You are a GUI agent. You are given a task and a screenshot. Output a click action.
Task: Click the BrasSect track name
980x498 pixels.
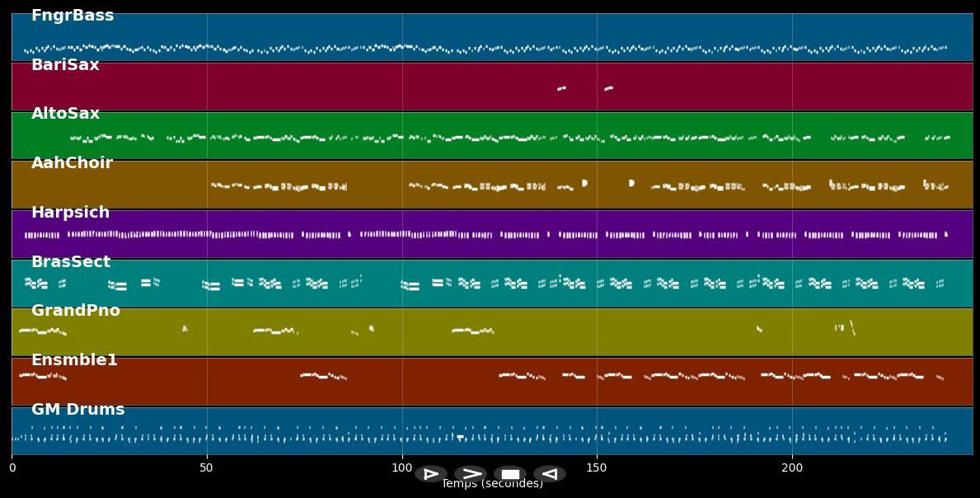click(x=71, y=262)
